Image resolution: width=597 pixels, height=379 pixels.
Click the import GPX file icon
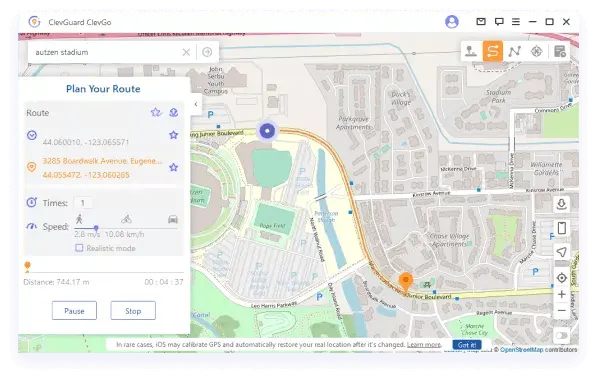point(562,205)
